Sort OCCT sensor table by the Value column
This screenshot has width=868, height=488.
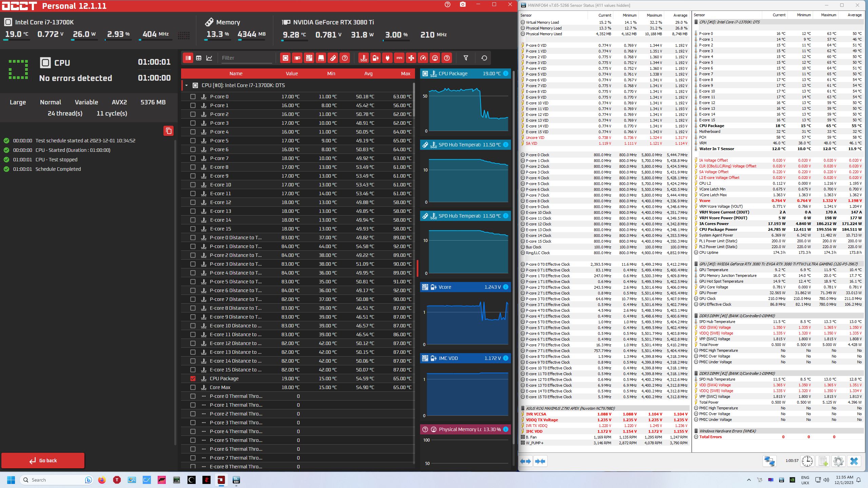(292, 74)
